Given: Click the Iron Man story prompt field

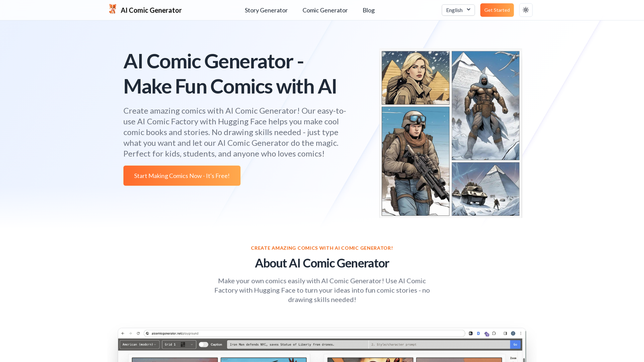Looking at the screenshot, I should 298,344.
